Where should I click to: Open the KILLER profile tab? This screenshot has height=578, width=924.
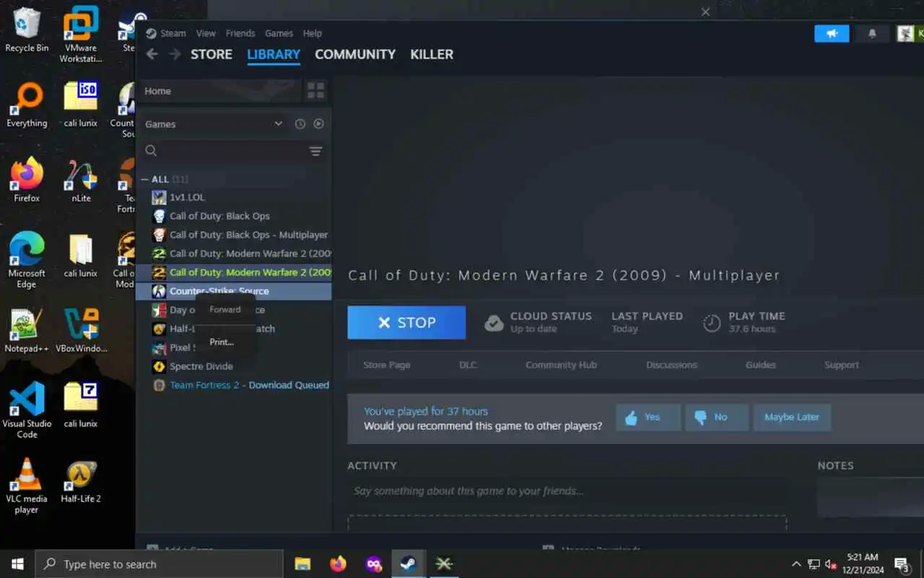(432, 54)
